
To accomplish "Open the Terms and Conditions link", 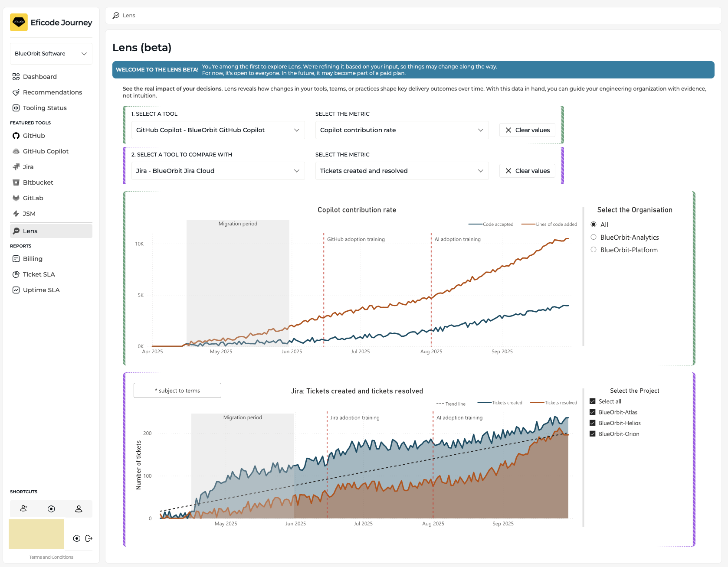I will click(x=51, y=557).
